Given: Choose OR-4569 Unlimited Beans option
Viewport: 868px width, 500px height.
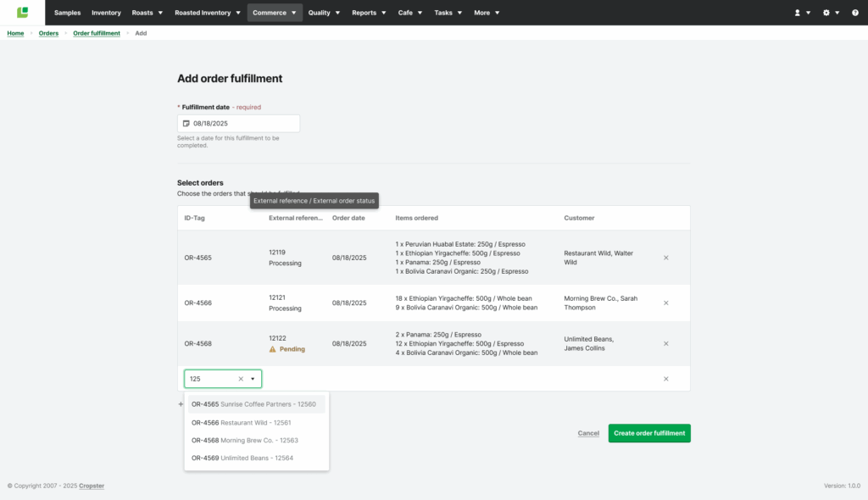Looking at the screenshot, I should [256, 458].
